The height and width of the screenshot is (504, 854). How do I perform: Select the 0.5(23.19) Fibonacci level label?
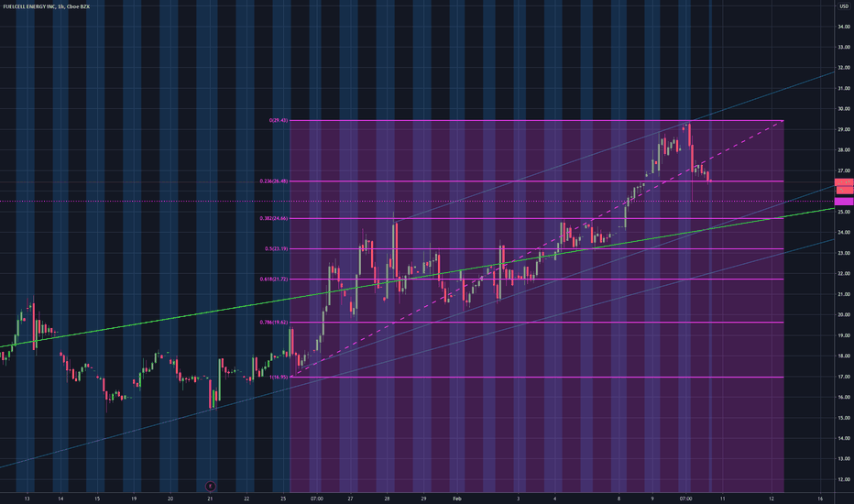[x=276, y=249]
